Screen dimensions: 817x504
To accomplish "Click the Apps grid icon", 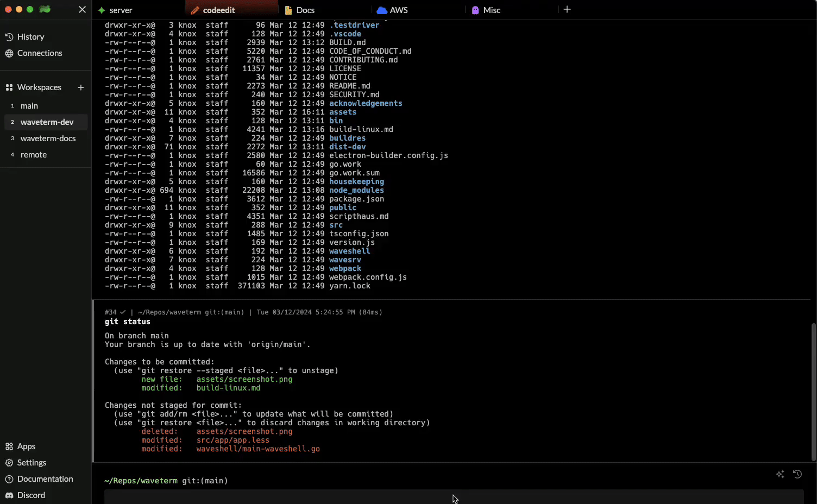I will click(9, 446).
